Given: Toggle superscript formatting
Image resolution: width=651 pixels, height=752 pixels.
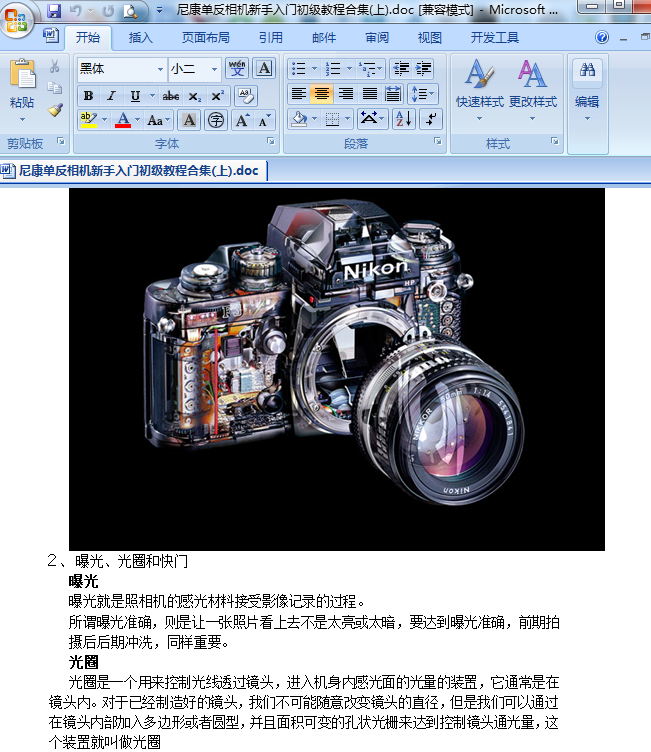Looking at the screenshot, I should click(218, 96).
